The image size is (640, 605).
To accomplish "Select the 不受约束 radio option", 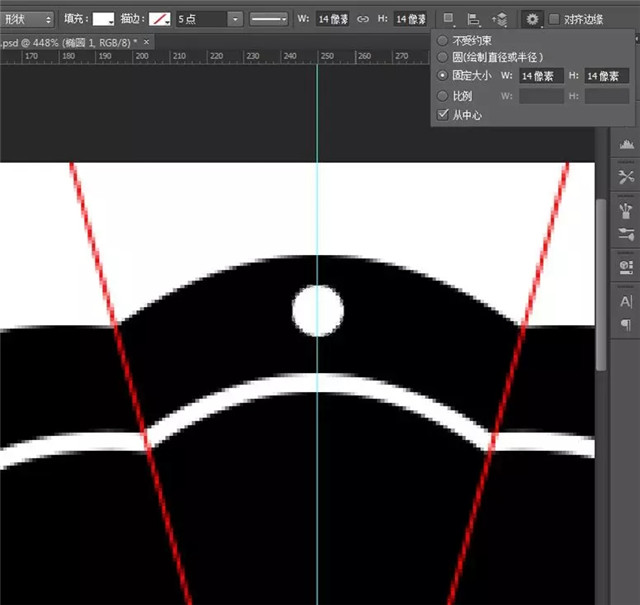I will click(x=444, y=40).
